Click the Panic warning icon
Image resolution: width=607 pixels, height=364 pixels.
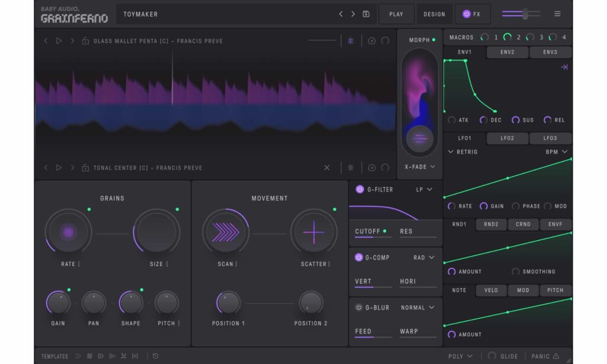pos(557,356)
